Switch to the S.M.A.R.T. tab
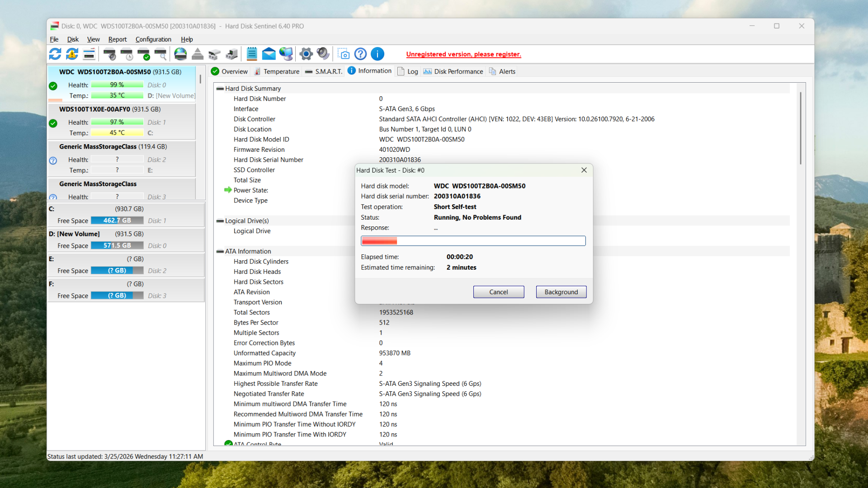868x488 pixels. (324, 71)
